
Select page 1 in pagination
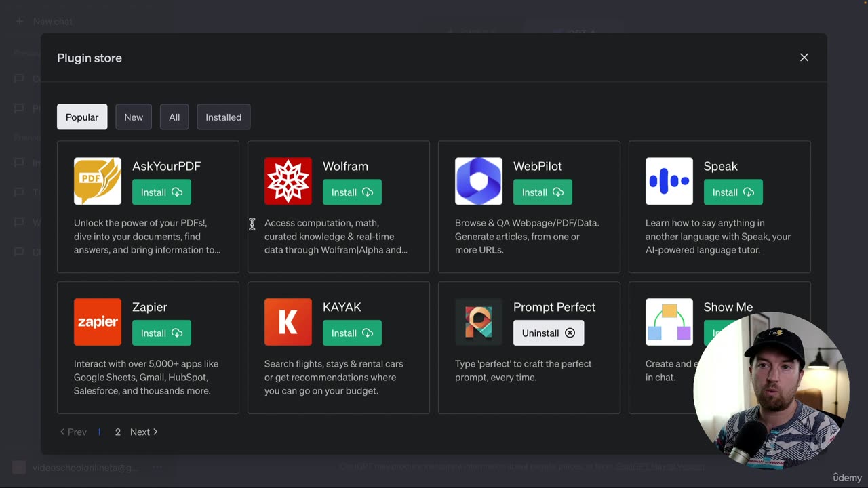click(x=99, y=432)
